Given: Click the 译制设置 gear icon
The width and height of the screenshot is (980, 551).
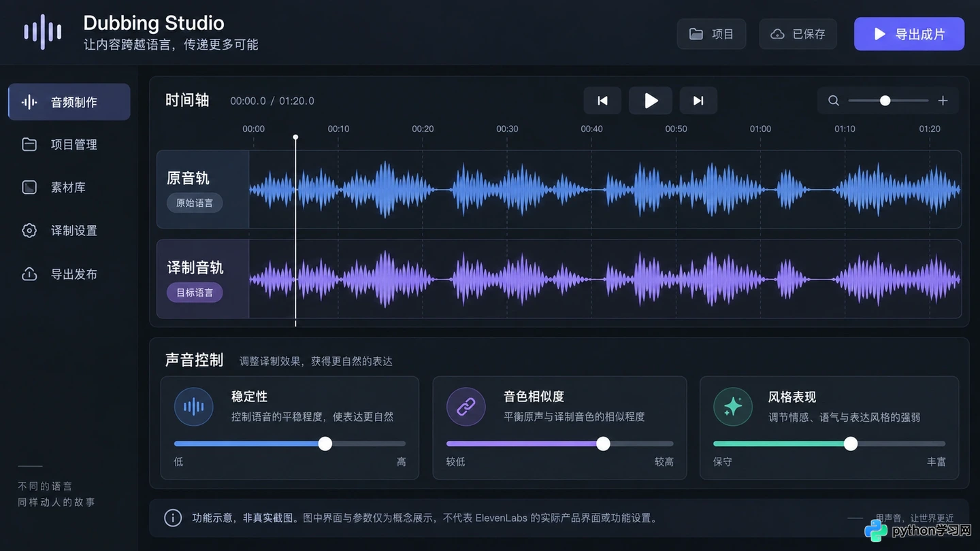Looking at the screenshot, I should tap(29, 231).
